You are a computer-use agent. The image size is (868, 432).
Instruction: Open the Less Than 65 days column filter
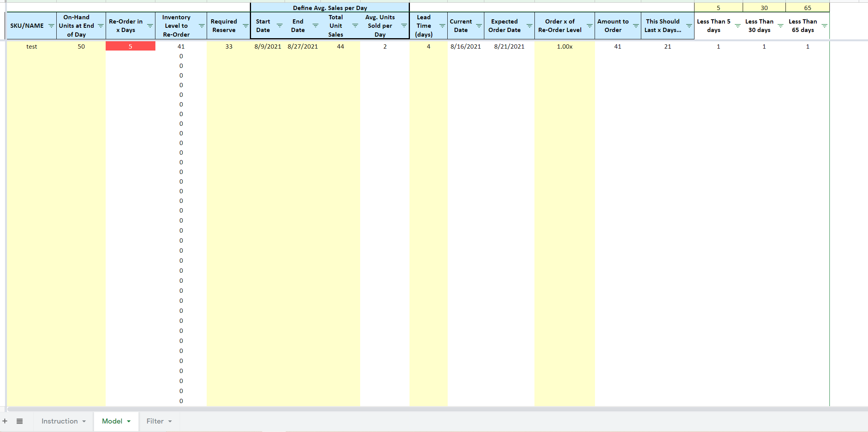point(825,25)
